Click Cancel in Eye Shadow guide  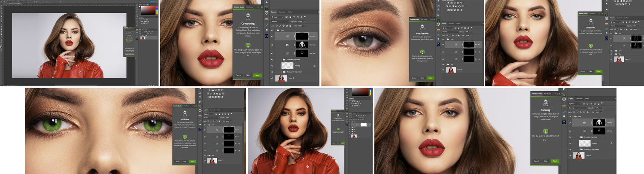pos(414,78)
